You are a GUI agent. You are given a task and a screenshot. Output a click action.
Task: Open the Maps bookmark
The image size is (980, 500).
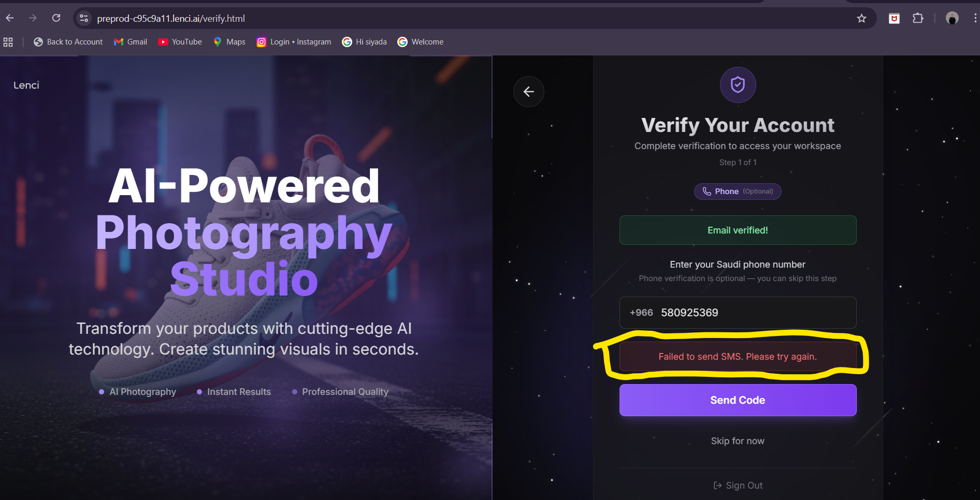click(x=229, y=42)
